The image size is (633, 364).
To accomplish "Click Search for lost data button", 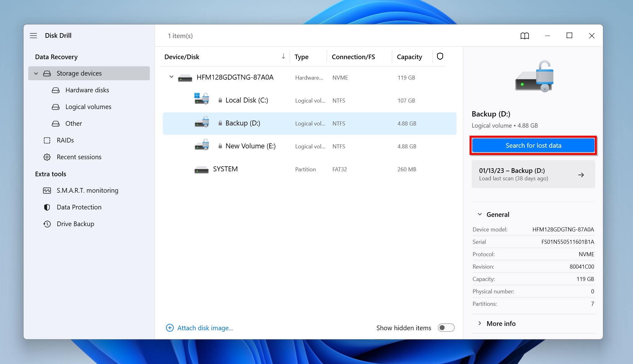I will click(x=533, y=146).
